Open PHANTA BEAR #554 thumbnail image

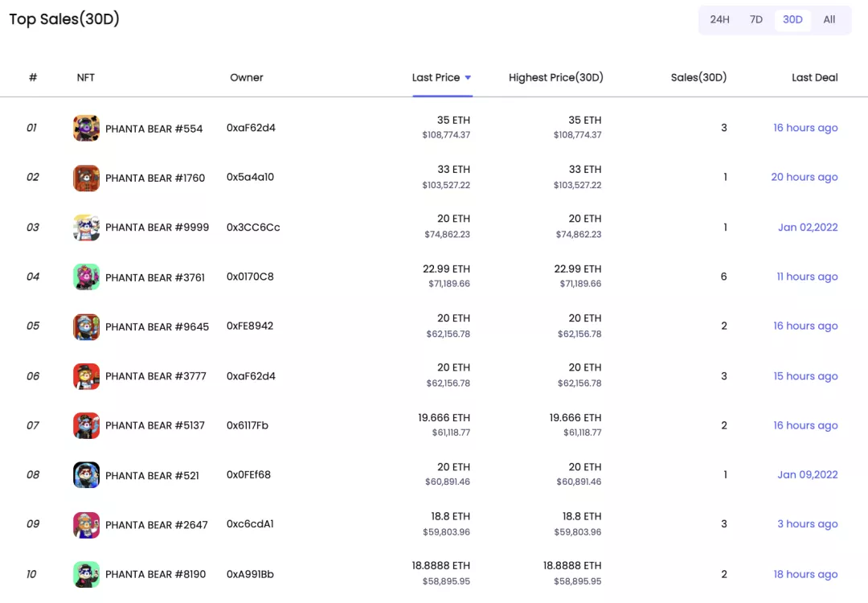pos(86,128)
